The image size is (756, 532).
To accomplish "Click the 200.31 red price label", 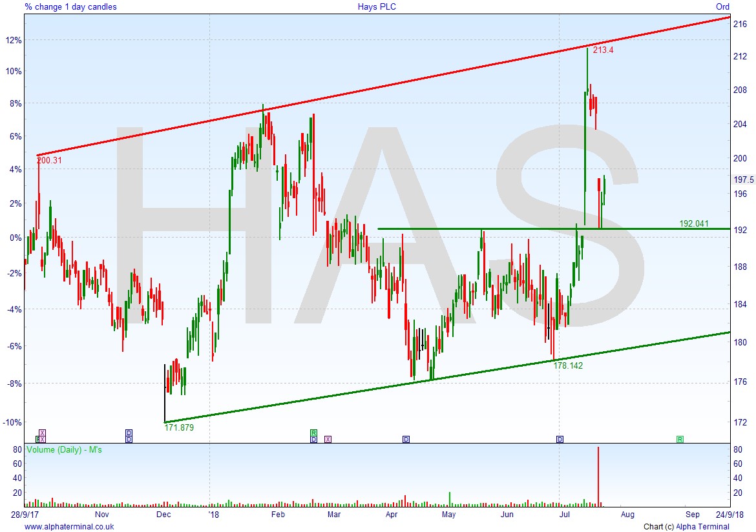I will 49,161.
